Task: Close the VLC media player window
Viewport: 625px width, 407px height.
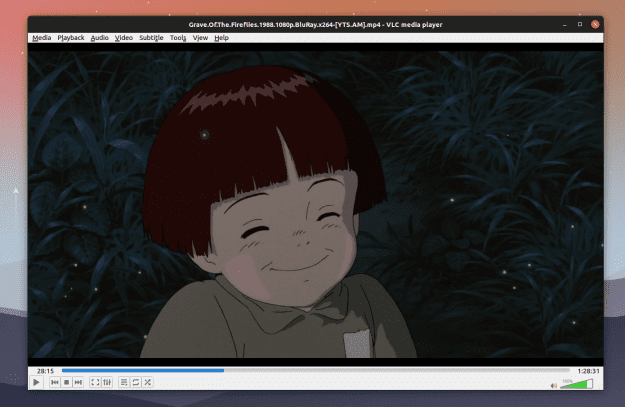Action: tap(595, 24)
